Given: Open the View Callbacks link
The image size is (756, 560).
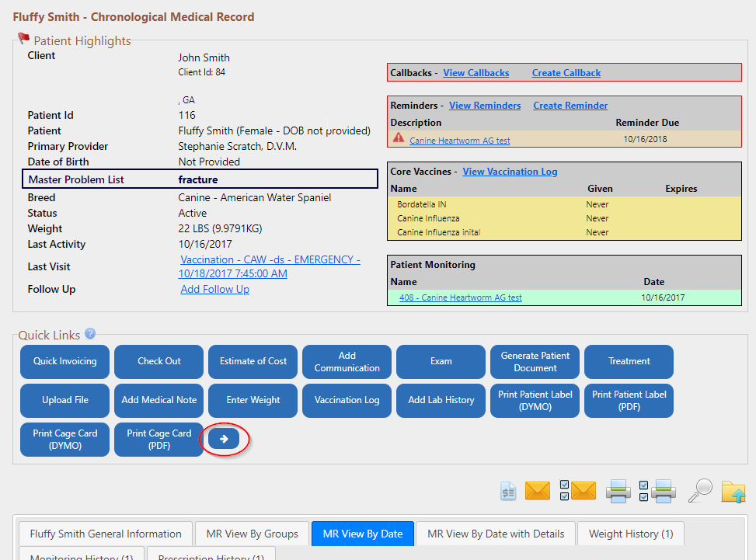Looking at the screenshot, I should click(476, 73).
